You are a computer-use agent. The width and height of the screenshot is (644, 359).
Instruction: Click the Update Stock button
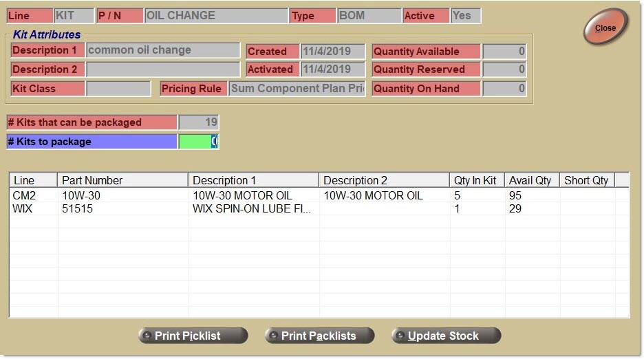(x=446, y=336)
